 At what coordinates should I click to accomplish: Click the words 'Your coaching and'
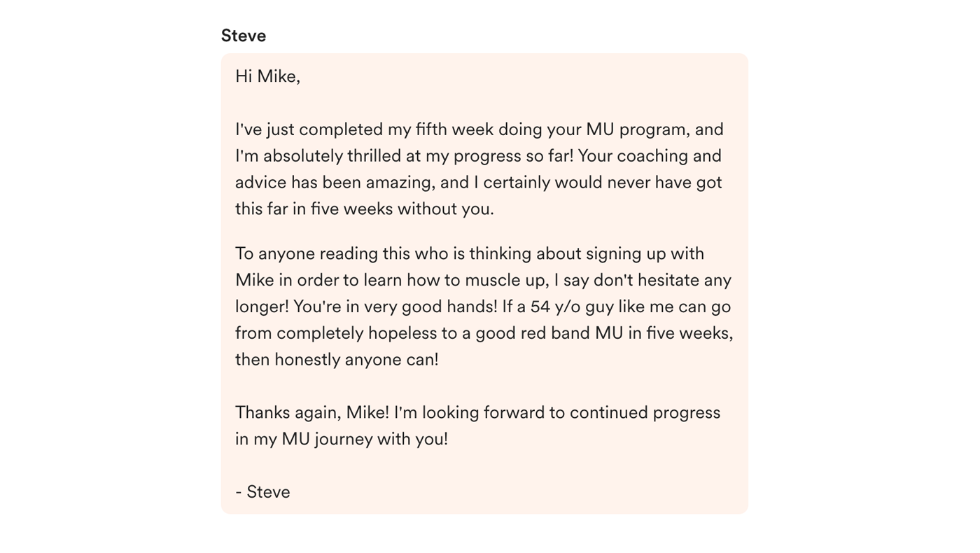click(650, 156)
